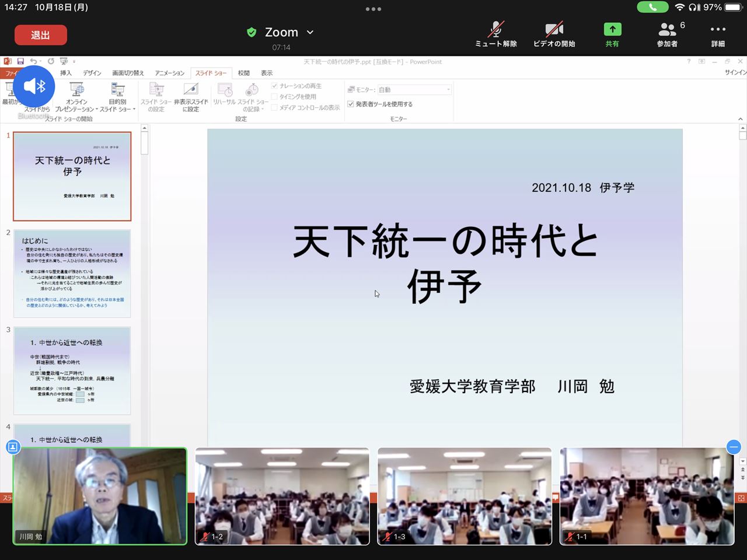Click next slide arrows below scrollbar
The width and height of the screenshot is (747, 560).
(x=742, y=477)
